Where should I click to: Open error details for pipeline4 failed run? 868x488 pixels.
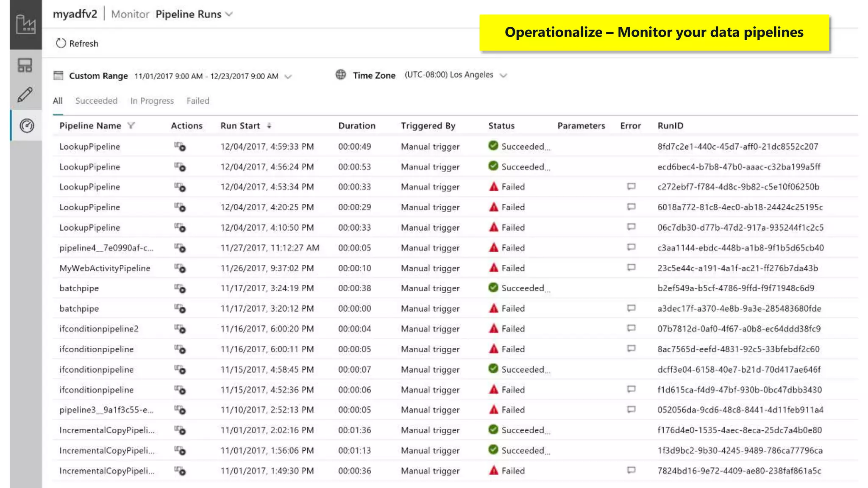[631, 247]
